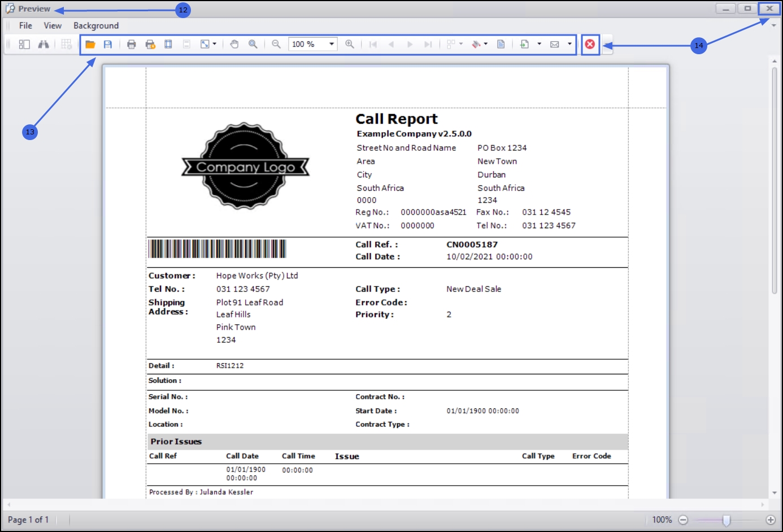Open Page Setup from the toolbar

[168, 44]
